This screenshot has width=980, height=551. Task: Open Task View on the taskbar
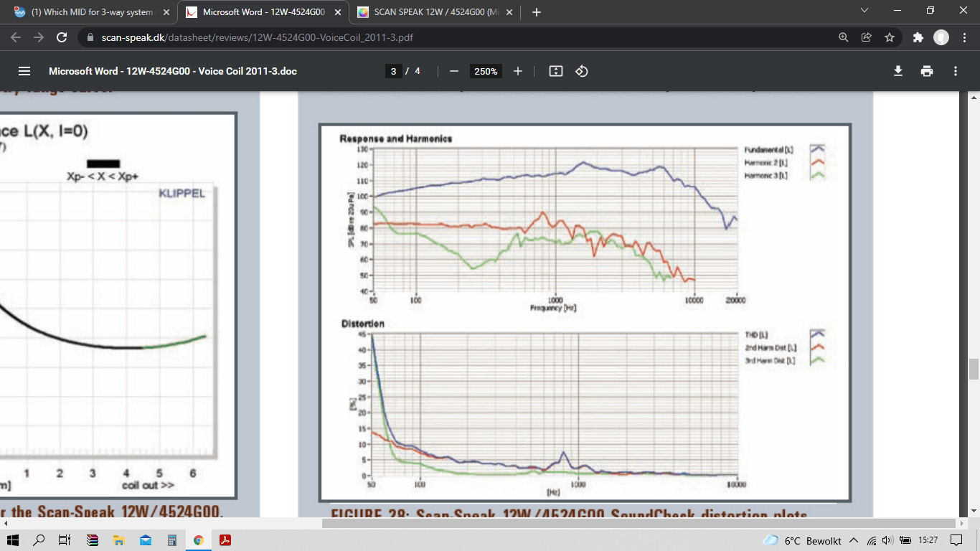pyautogui.click(x=64, y=540)
